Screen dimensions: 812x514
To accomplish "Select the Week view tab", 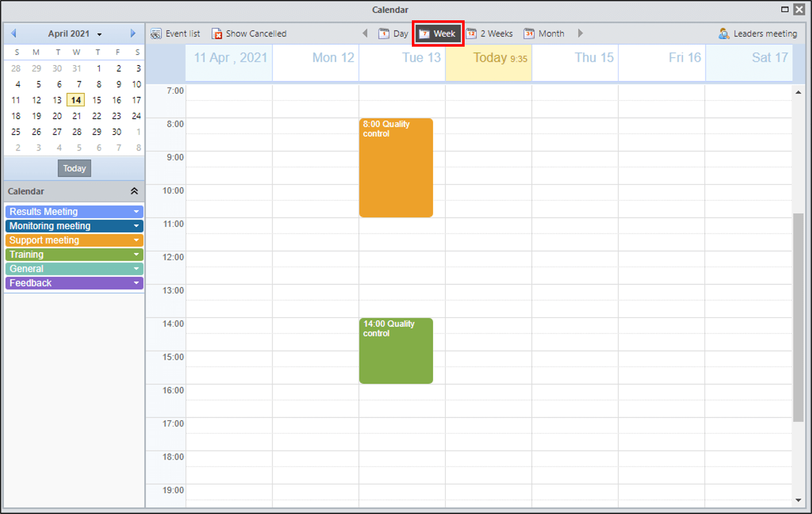I will [438, 33].
